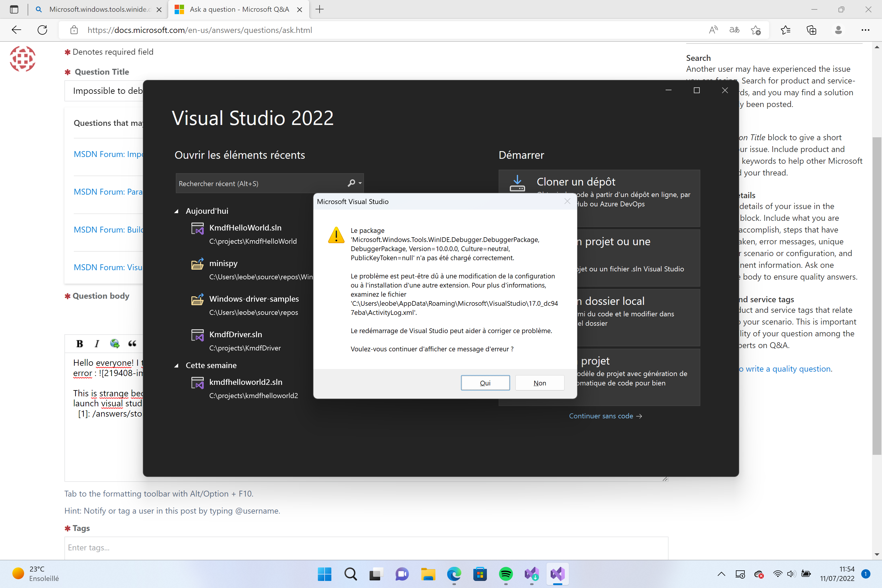Toggle italic formatting in question body toolbar
Image resolution: width=882 pixels, height=588 pixels.
coord(97,343)
